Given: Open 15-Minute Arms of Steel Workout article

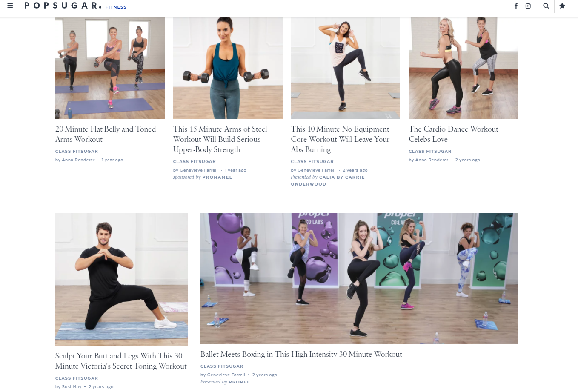Looking at the screenshot, I should tap(220, 139).
